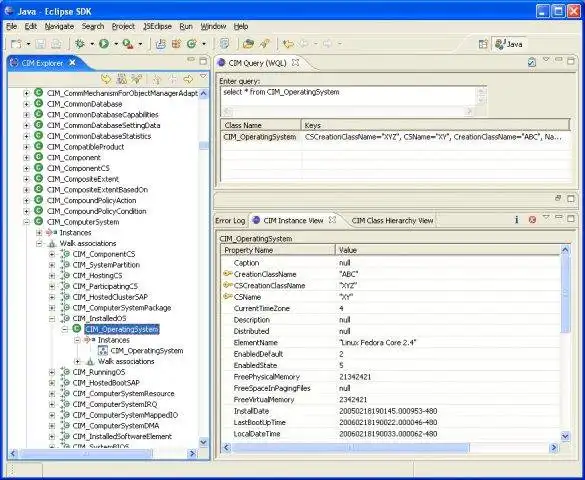Collapse the CIM_ComputerSystem tree node

(x=26, y=222)
